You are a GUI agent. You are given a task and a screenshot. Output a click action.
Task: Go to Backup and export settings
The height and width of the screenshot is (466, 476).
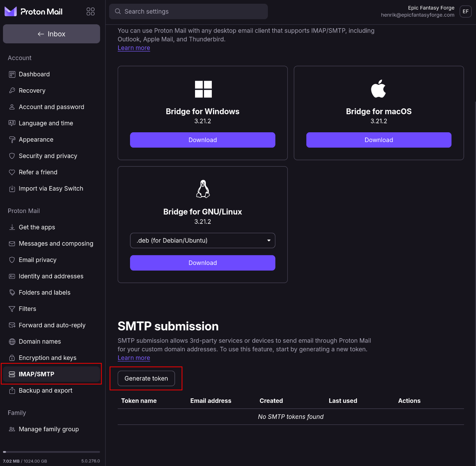click(x=46, y=391)
